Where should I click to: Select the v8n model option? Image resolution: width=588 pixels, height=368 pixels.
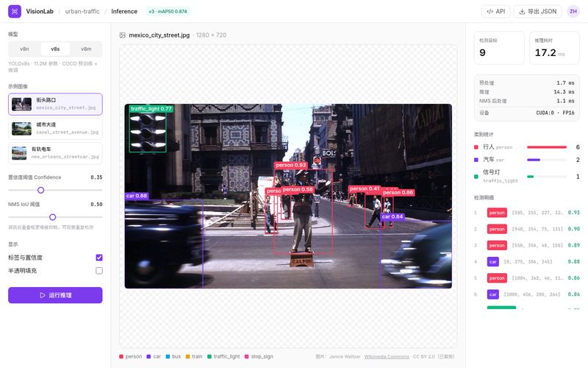click(x=24, y=49)
